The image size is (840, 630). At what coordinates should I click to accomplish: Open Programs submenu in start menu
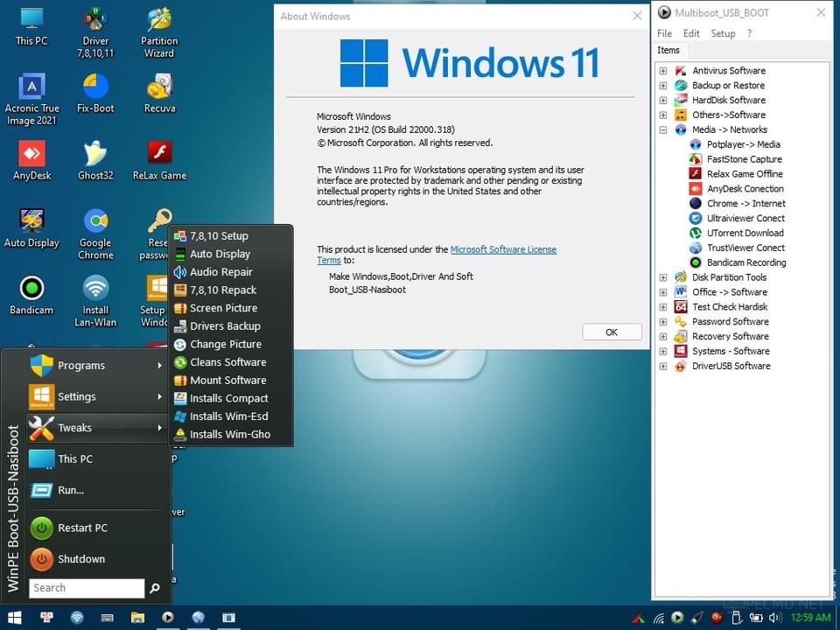pos(96,366)
